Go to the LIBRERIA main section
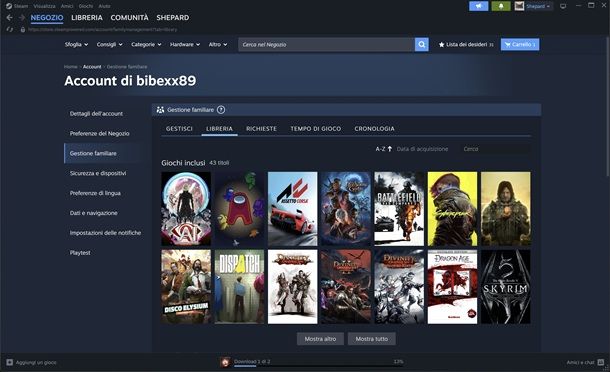The width and height of the screenshot is (610, 372). coord(87,18)
